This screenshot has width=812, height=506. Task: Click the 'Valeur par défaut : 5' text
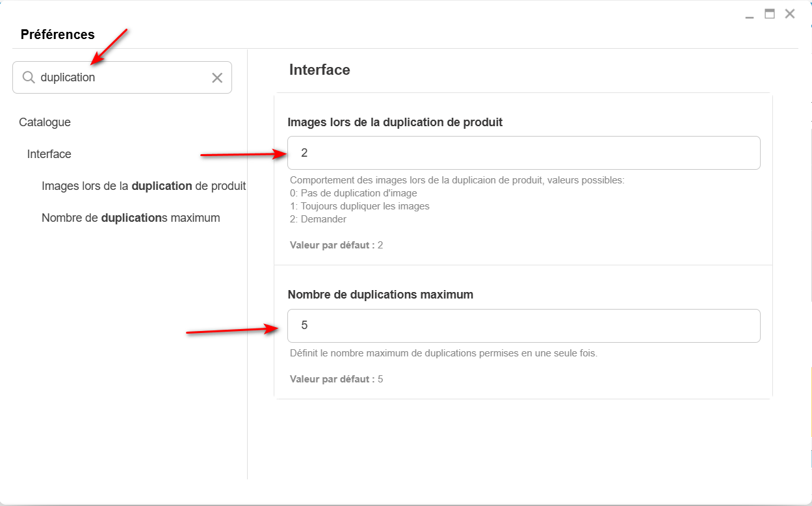click(x=336, y=379)
